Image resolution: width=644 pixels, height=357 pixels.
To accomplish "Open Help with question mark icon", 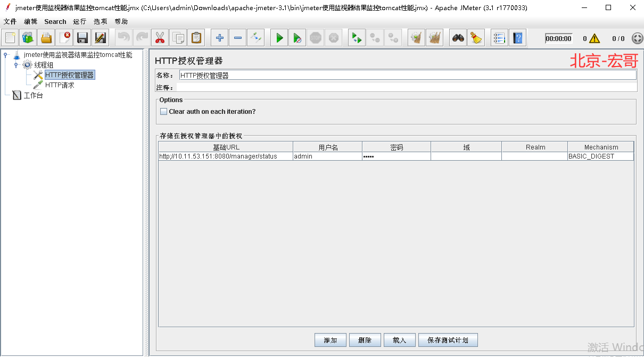I will coord(517,38).
